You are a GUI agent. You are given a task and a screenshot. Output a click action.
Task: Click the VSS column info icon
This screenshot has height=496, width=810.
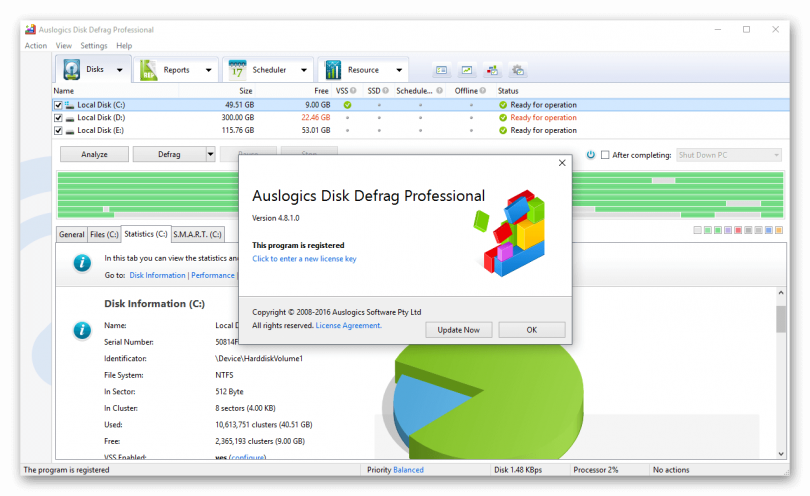coord(353,90)
